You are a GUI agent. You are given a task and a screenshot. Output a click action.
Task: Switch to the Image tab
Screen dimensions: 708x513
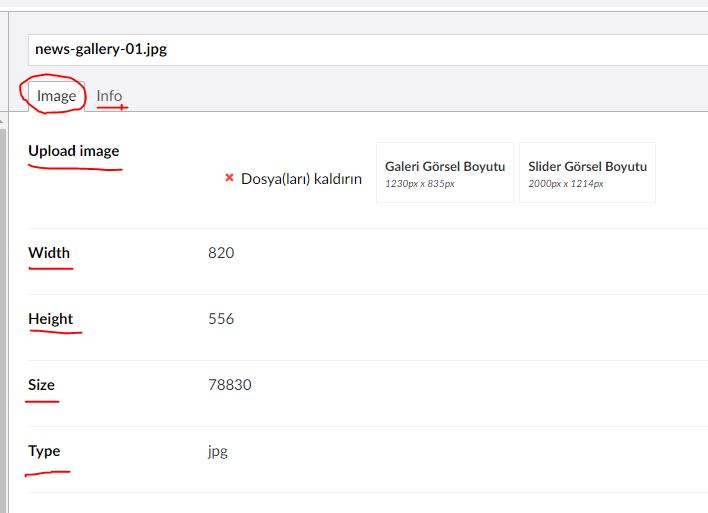(56, 96)
